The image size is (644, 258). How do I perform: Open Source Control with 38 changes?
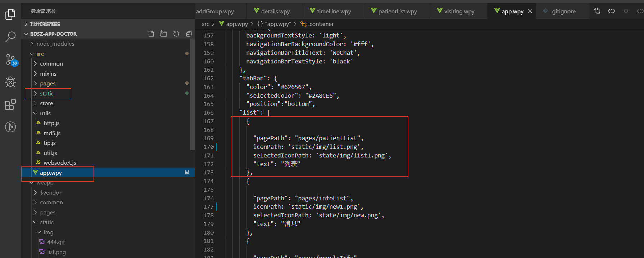click(x=10, y=59)
